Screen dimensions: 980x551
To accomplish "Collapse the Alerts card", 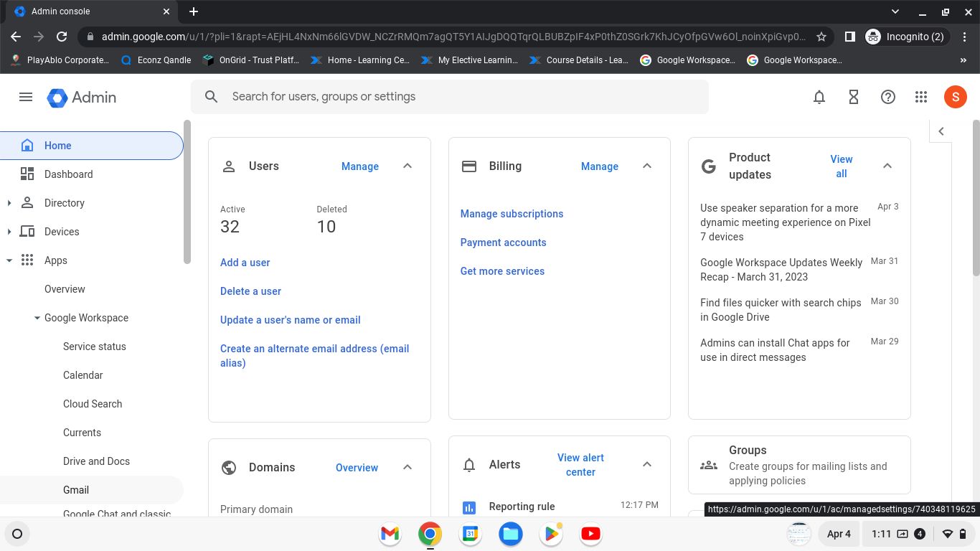I will [647, 464].
